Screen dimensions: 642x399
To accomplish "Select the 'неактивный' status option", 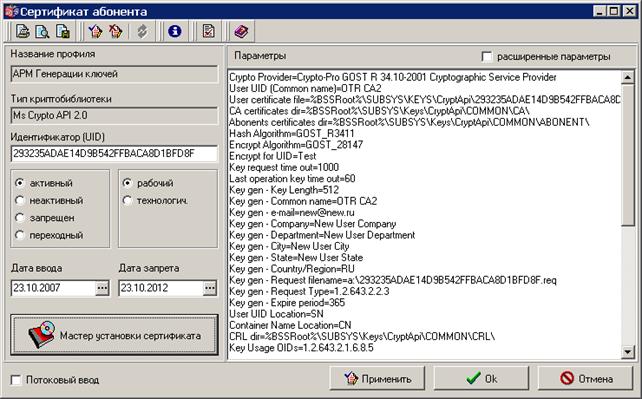I will (49, 200).
